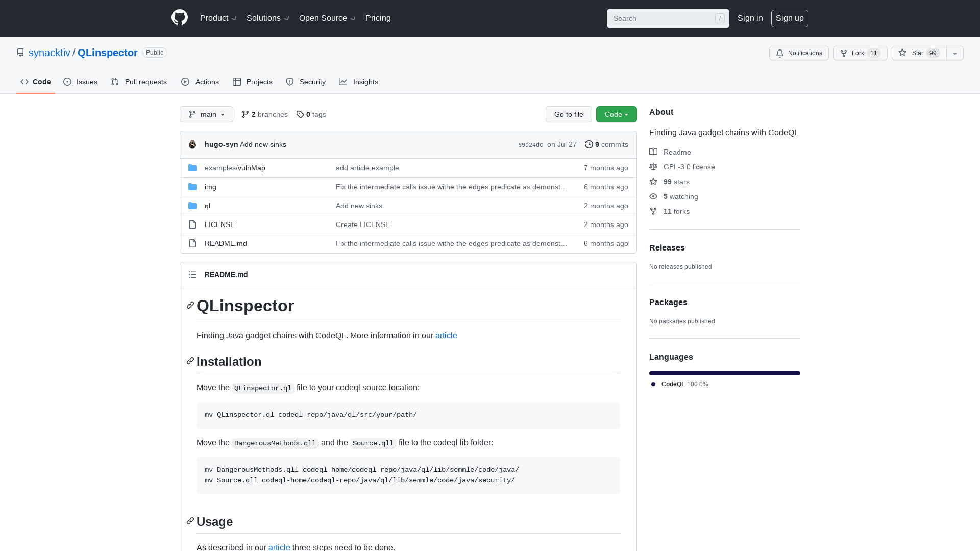Image resolution: width=980 pixels, height=551 pixels.
Task: Open the 'Add new sinks' latest commit message
Action: coord(263,144)
